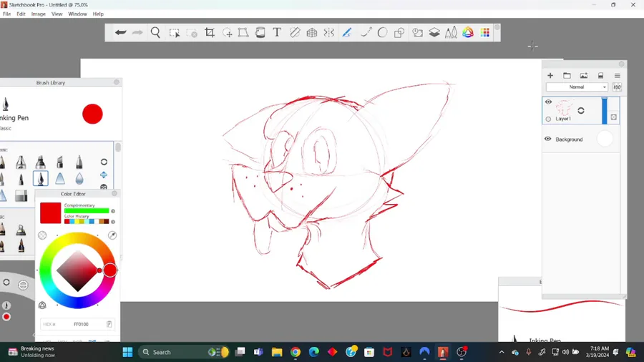The height and width of the screenshot is (362, 644).
Task: Open the Window menu
Action: (77, 14)
